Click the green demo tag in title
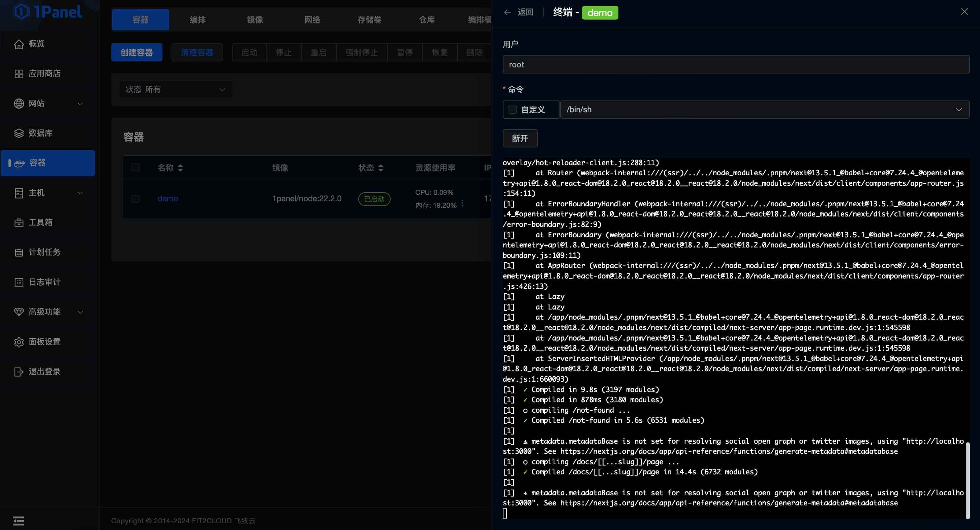Screen dimensions: 980x530 600,13
